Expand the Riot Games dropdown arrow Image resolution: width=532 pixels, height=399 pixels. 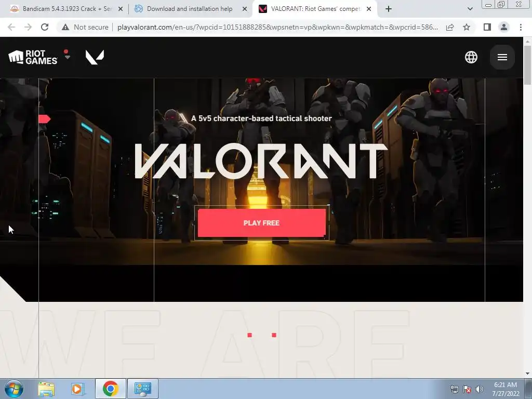[67, 57]
